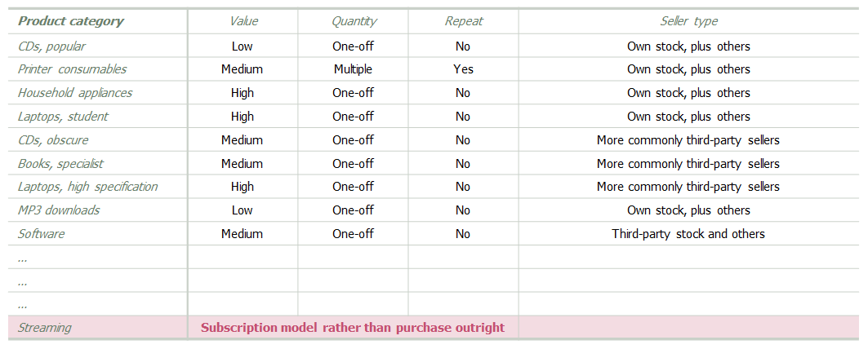This screenshot has width=868, height=349.
Task: Click the Yes cell in Repeat column
Action: pos(463,69)
